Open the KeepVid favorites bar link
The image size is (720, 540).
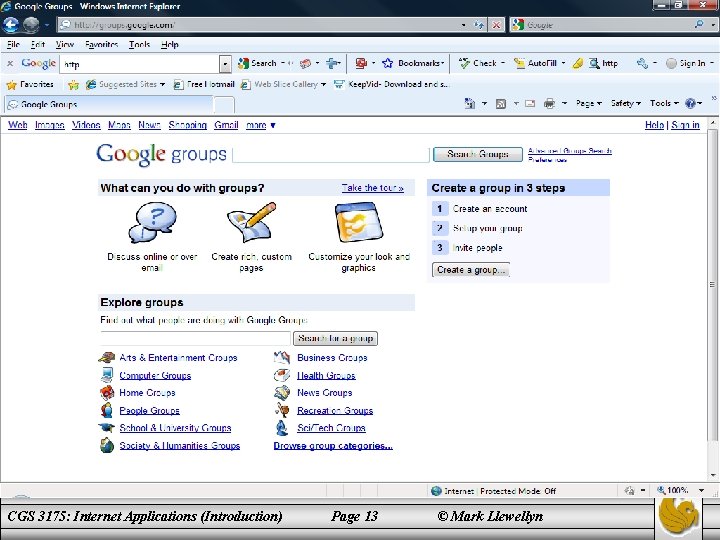tap(391, 84)
